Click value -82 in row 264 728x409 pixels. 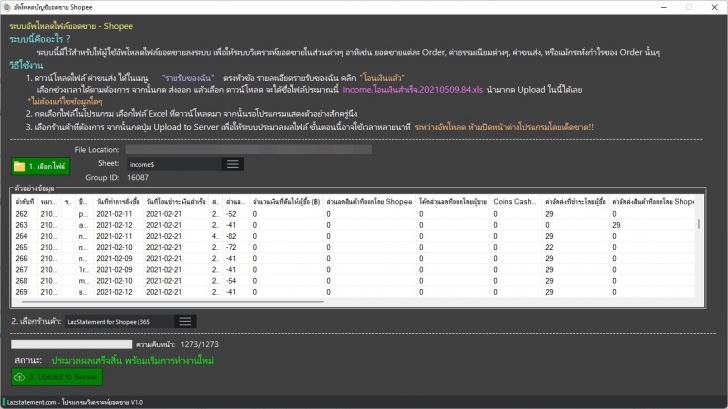(x=231, y=236)
